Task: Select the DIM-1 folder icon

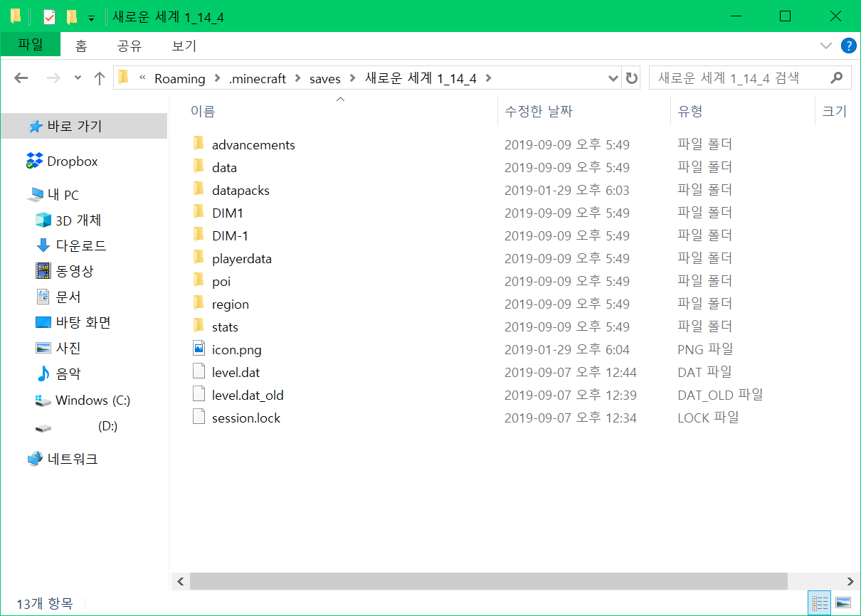Action: (199, 235)
